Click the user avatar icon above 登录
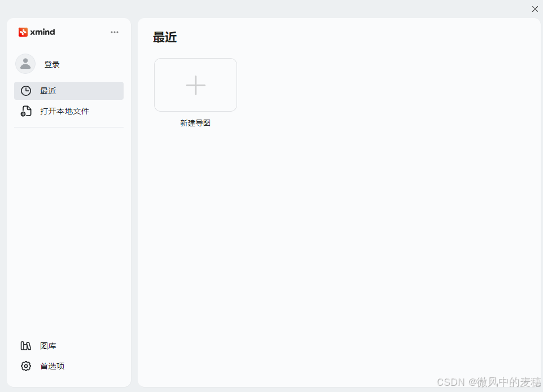Image resolution: width=543 pixels, height=392 pixels. tap(25, 64)
